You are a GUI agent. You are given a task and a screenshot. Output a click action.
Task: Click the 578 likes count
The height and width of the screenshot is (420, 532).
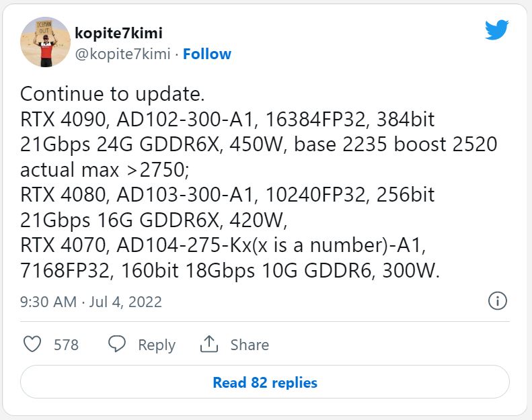(x=66, y=345)
